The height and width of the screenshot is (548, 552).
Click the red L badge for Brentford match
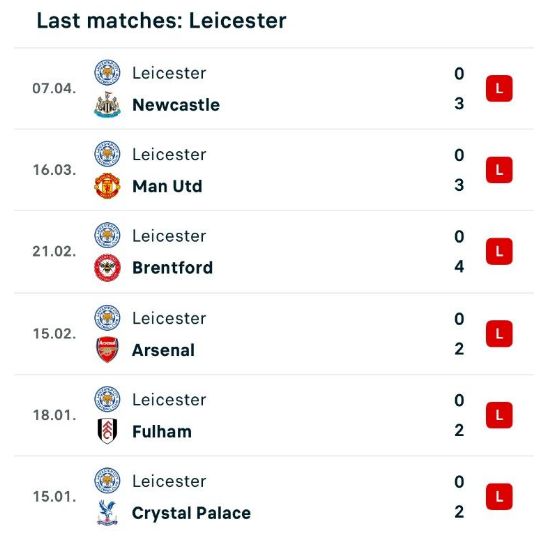point(499,251)
